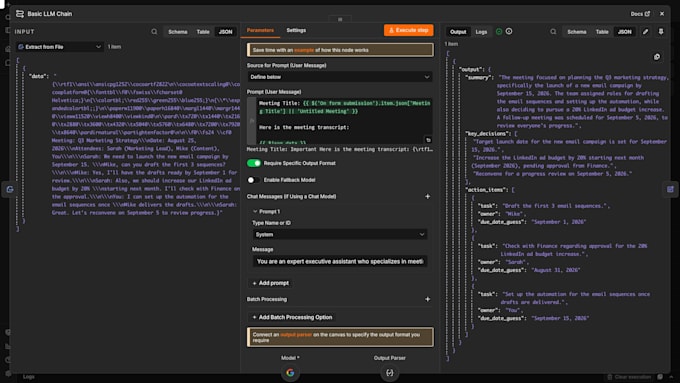
Task: Click the output info icon next to Logs
Action: (509, 32)
